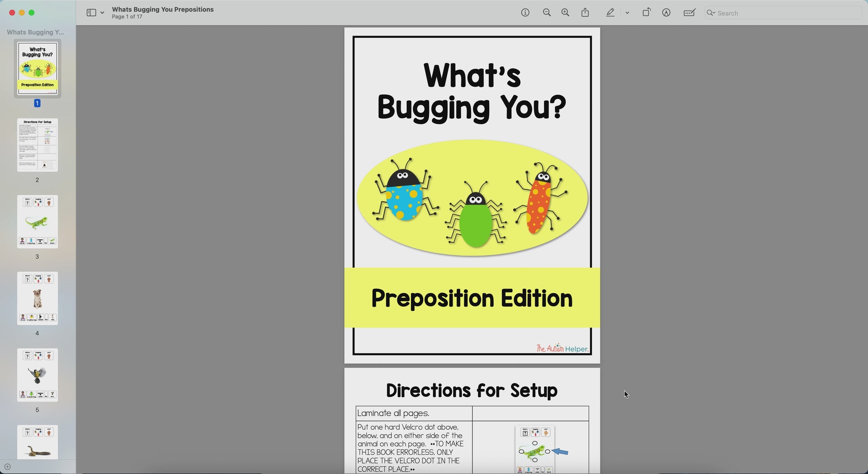Screen dimensions: 868x474
Task: Open the form filling toolbar icon
Action: click(689, 13)
